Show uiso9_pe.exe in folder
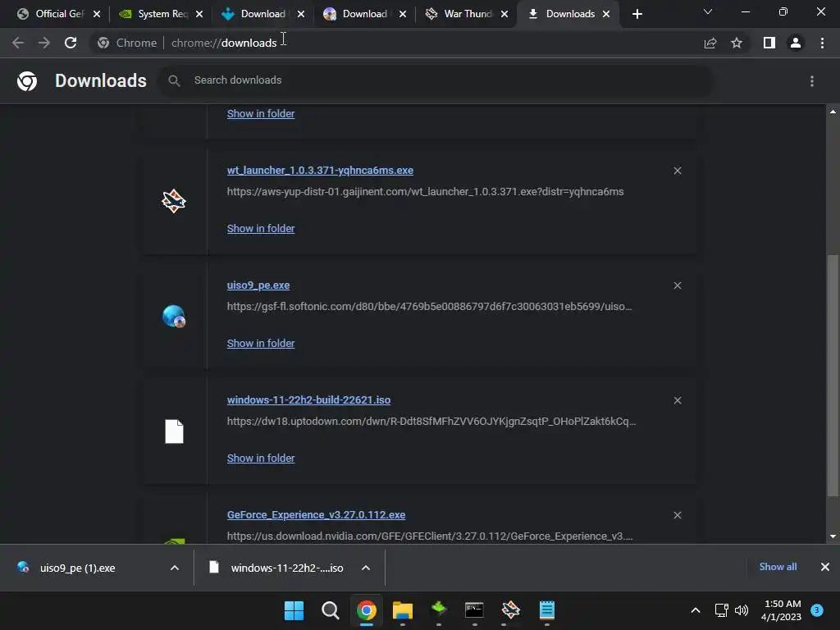 [261, 344]
